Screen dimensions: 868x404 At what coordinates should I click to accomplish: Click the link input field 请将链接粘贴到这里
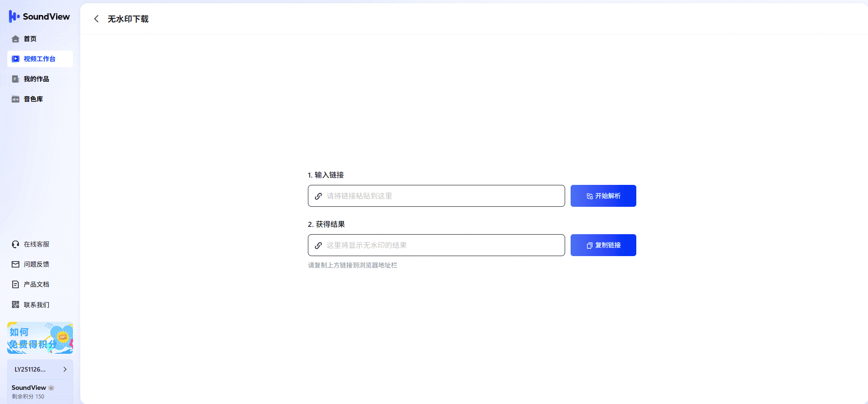click(x=442, y=196)
